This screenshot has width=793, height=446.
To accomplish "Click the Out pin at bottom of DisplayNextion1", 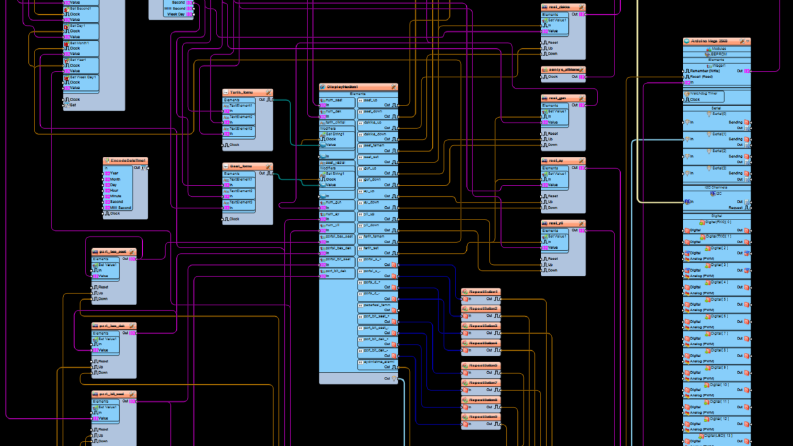I will [x=394, y=378].
